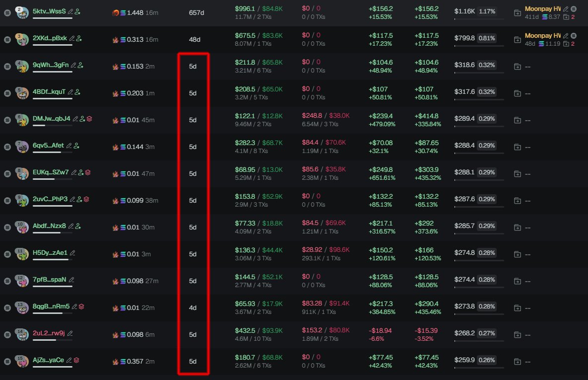
Task: Click the funding transfer icon in the 4BDf...kquT row
Action: pos(518,93)
